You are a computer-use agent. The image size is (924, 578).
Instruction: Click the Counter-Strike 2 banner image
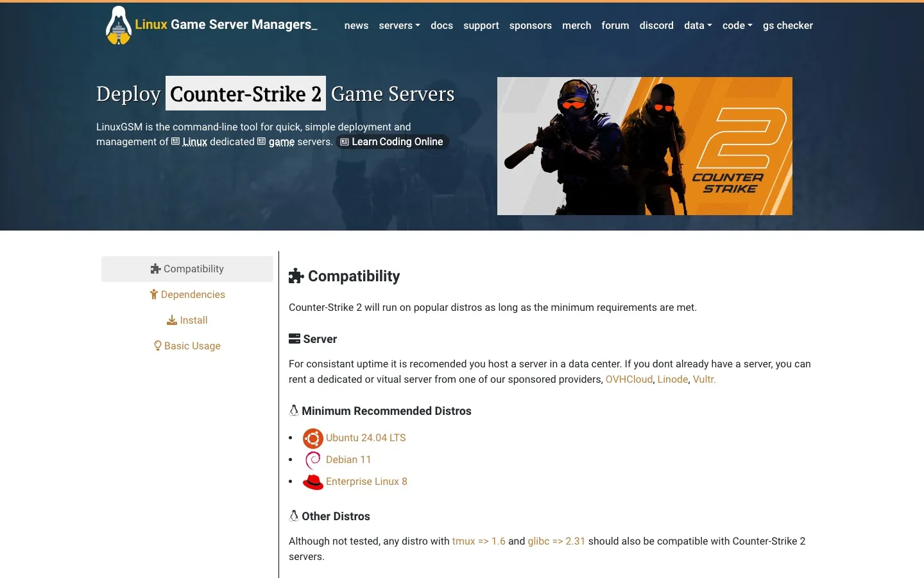[645, 146]
